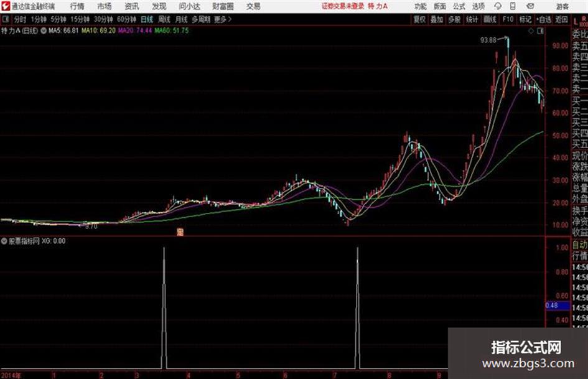The height and width of the screenshot is (379, 588).
Task: Click the headset customer service icon
Action: click(x=498, y=6)
